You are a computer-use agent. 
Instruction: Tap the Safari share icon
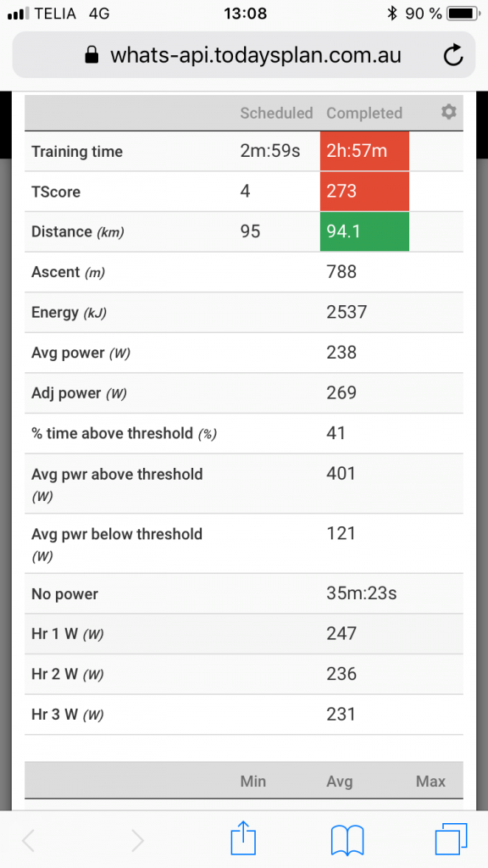click(243, 839)
